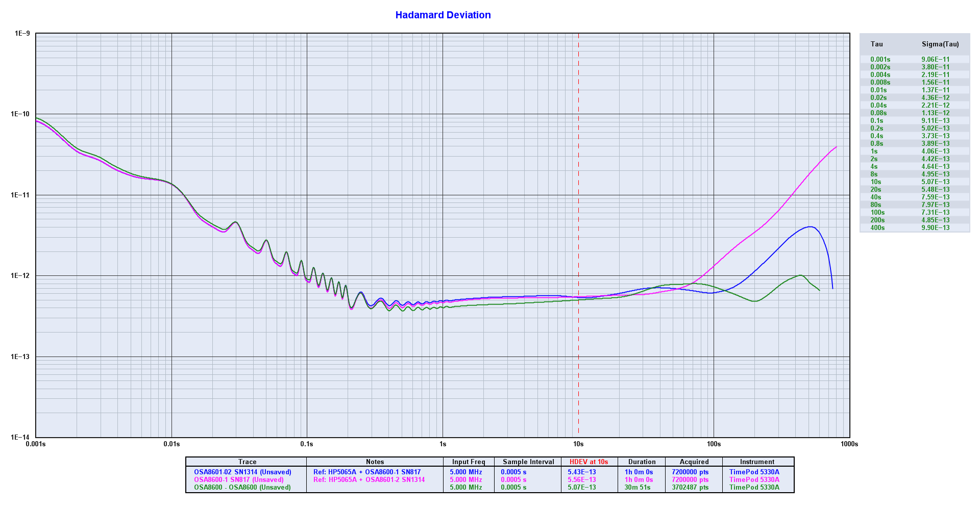Click sigma value 9.90E-13
980x509 pixels.
point(936,227)
